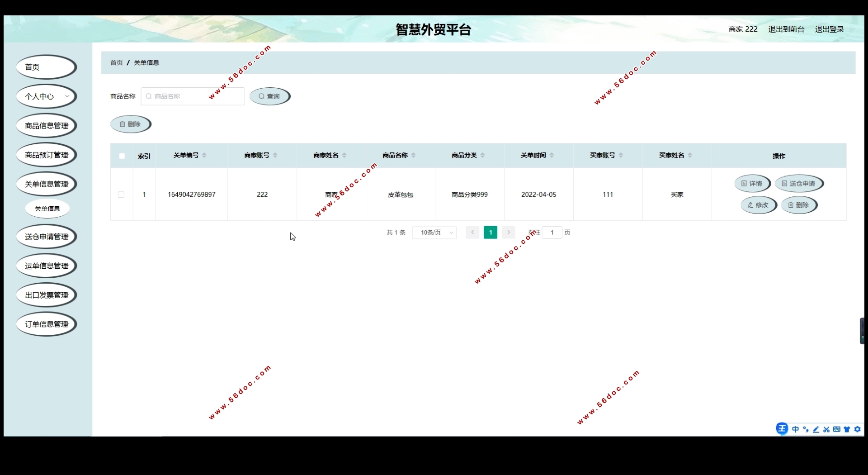Click the 查询 search button
Viewport: 868px width, 475px height.
(x=269, y=96)
